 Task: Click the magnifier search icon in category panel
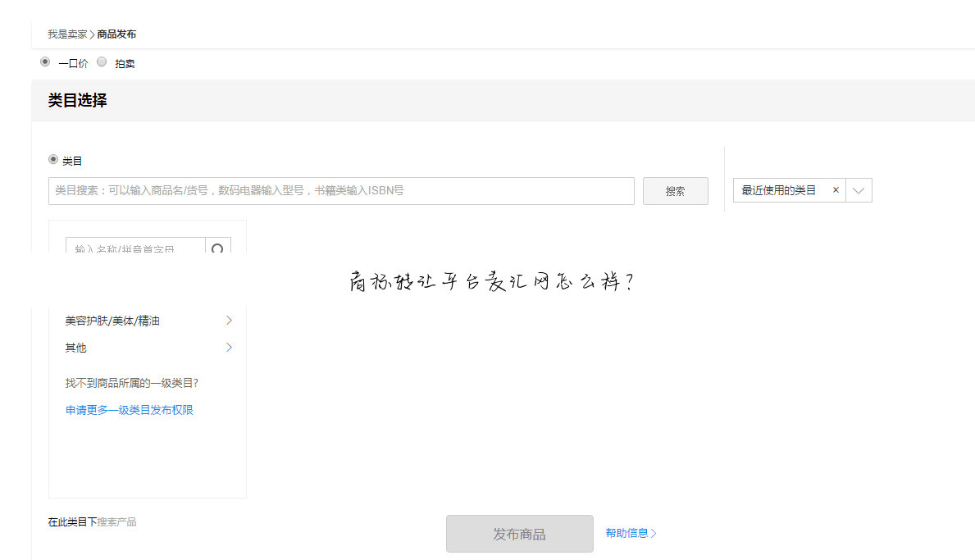tap(218, 246)
